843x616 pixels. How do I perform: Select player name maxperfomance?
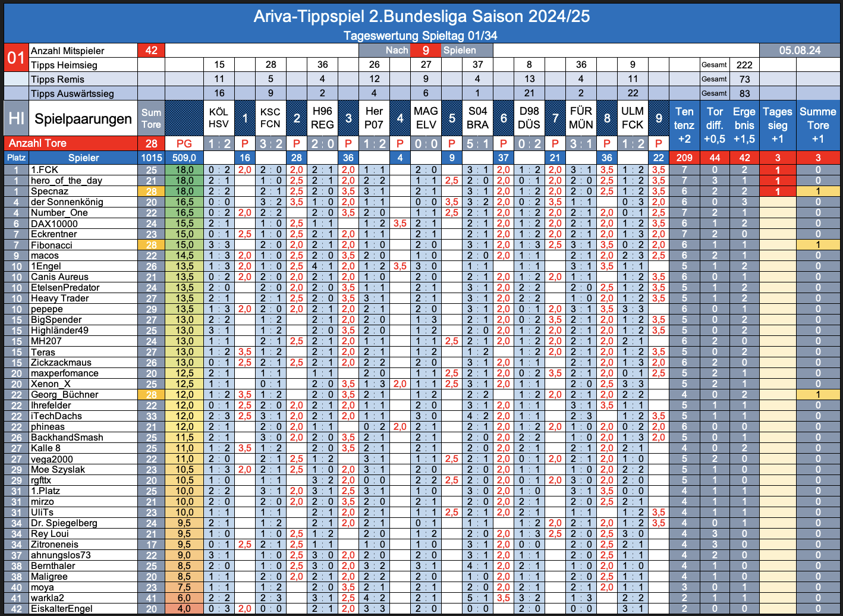[65, 373]
